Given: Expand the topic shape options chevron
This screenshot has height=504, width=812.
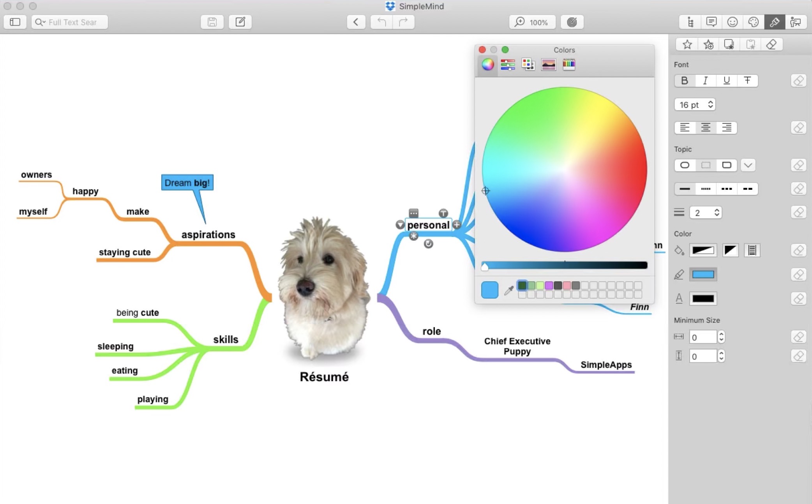Looking at the screenshot, I should 748,165.
